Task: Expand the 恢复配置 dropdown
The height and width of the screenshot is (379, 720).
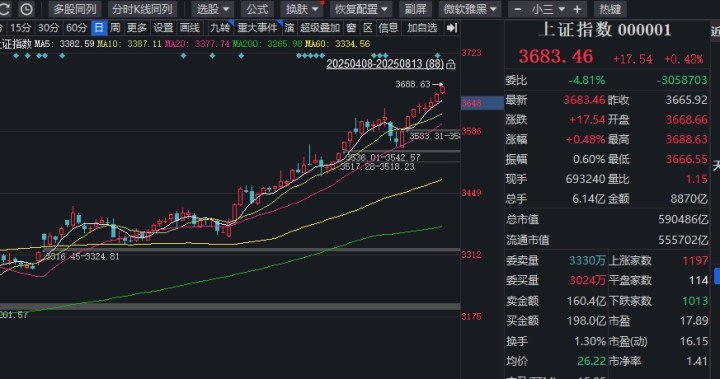Action: point(361,9)
